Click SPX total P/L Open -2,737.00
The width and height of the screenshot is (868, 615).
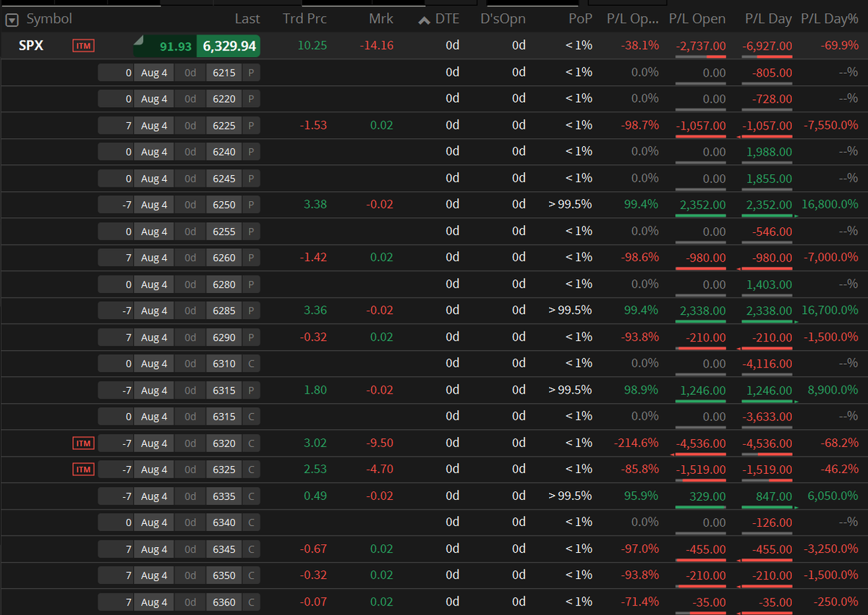point(700,46)
